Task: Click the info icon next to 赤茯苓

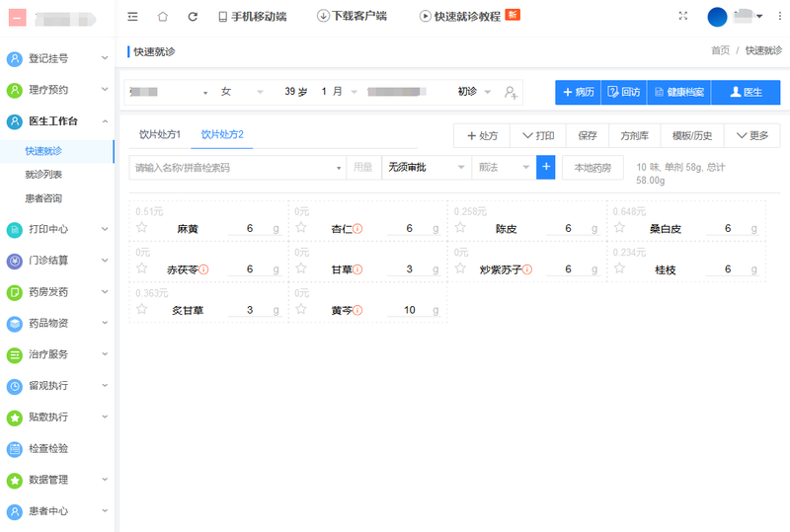Action: click(x=203, y=269)
